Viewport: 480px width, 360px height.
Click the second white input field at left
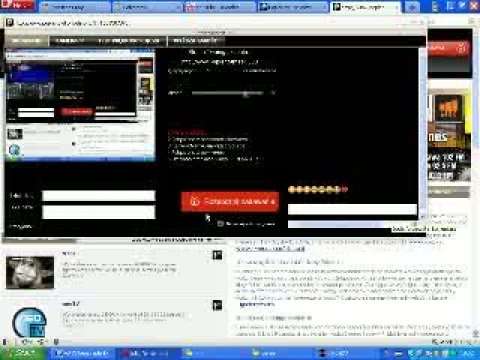99,212
